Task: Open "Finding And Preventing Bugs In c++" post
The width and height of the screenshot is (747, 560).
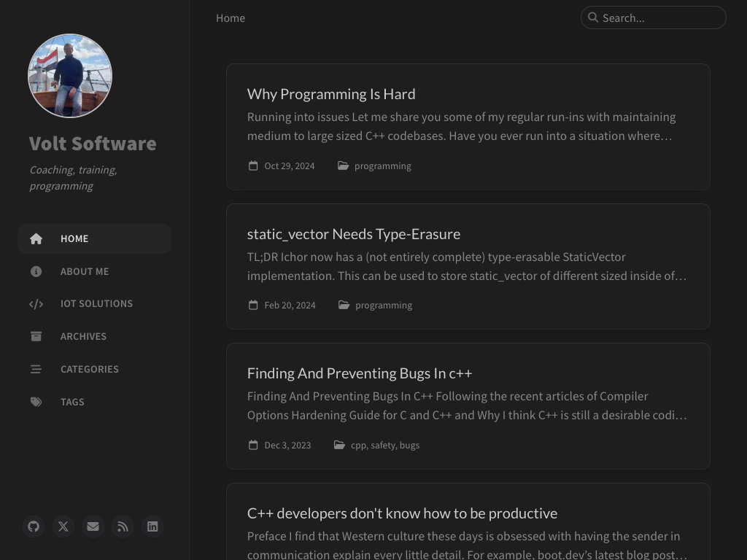Action: pos(360,373)
